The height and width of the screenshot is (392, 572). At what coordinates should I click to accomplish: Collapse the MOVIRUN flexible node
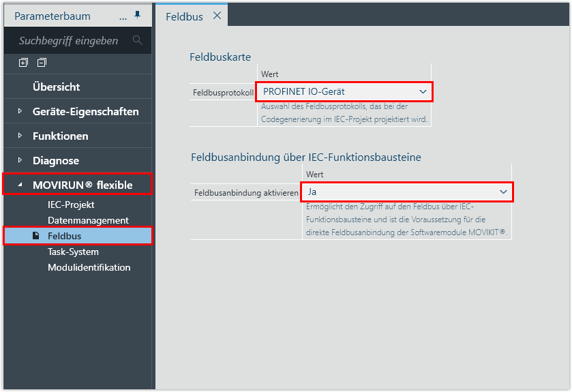point(20,185)
